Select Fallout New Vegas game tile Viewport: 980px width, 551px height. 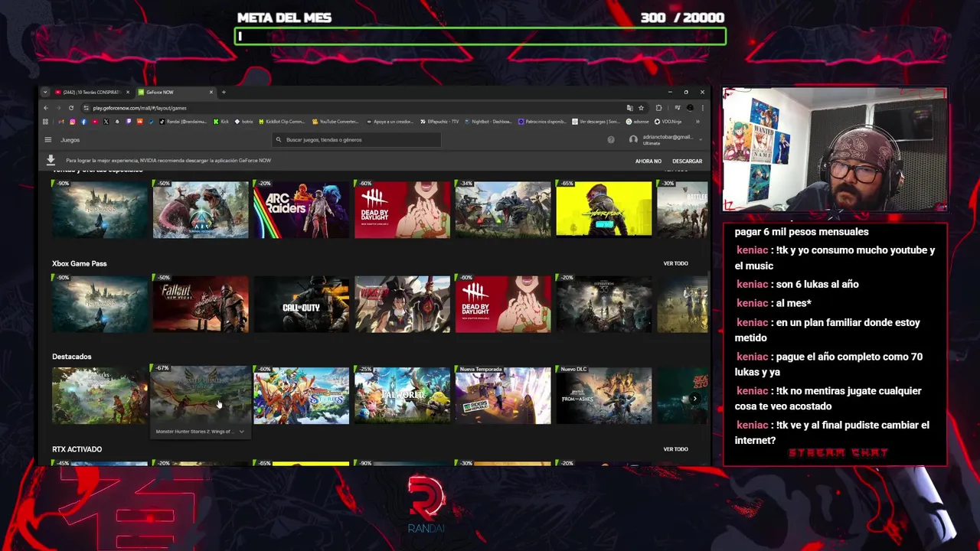[201, 304]
